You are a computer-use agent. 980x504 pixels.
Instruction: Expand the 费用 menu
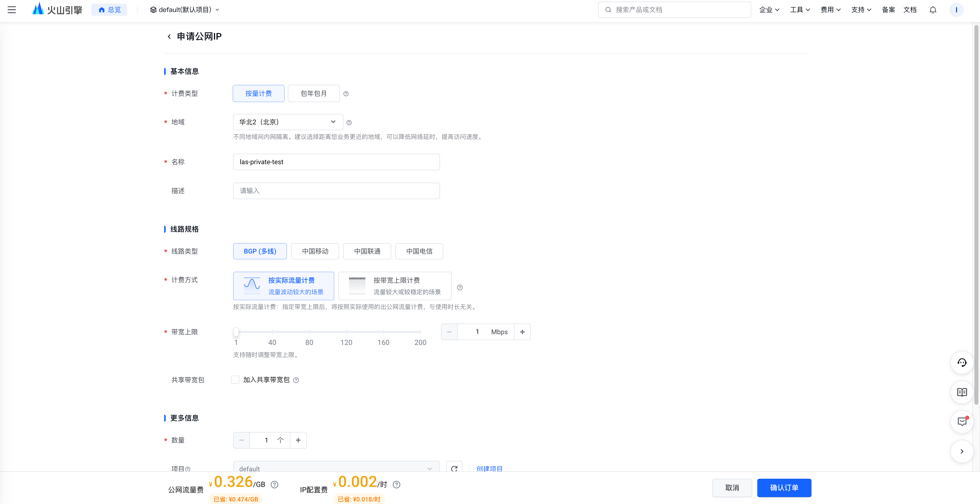pyautogui.click(x=830, y=10)
